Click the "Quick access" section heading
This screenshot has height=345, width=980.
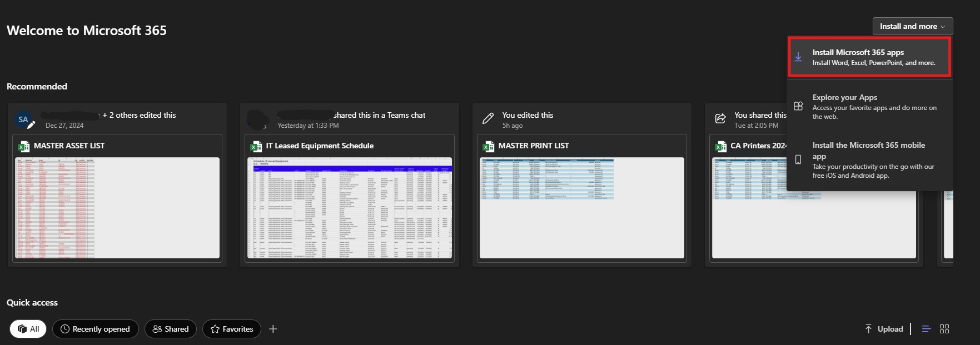32,302
